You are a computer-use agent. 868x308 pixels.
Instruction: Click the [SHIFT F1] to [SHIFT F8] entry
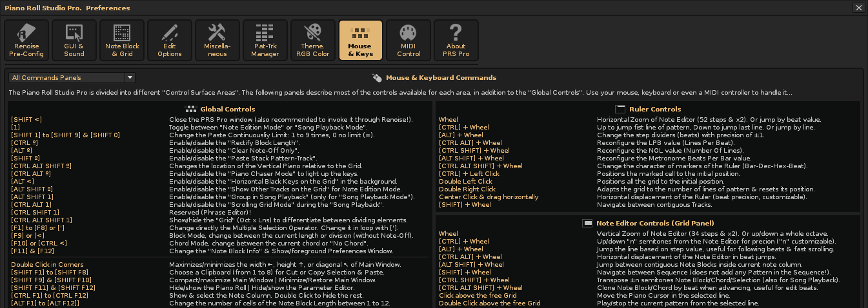coord(49,273)
